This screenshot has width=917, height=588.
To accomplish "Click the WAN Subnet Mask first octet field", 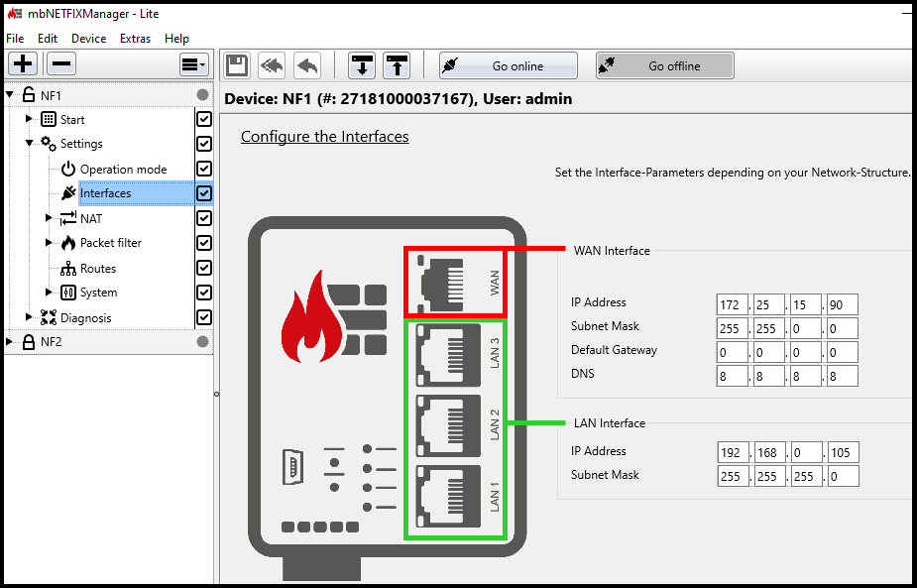I will tap(732, 328).
